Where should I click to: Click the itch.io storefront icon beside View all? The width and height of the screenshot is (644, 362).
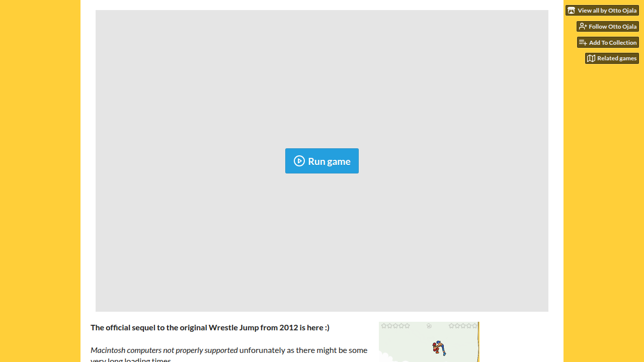coord(571,11)
